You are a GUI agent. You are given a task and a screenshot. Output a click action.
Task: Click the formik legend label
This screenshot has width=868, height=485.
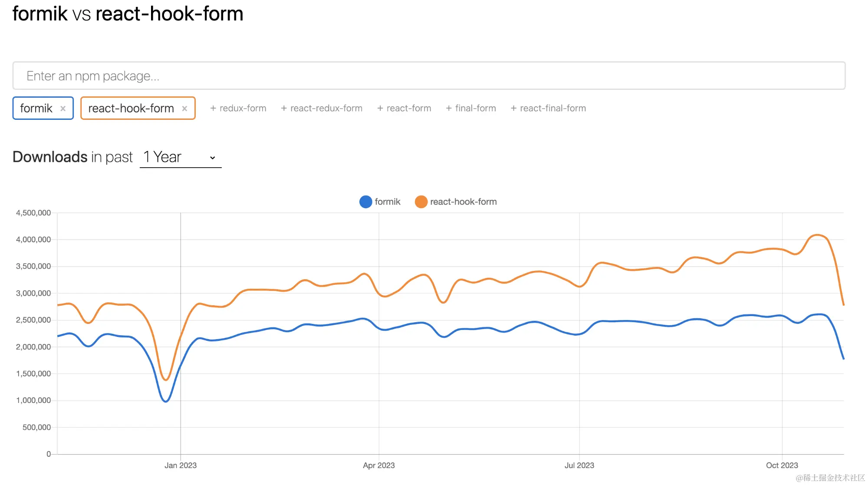pos(388,202)
